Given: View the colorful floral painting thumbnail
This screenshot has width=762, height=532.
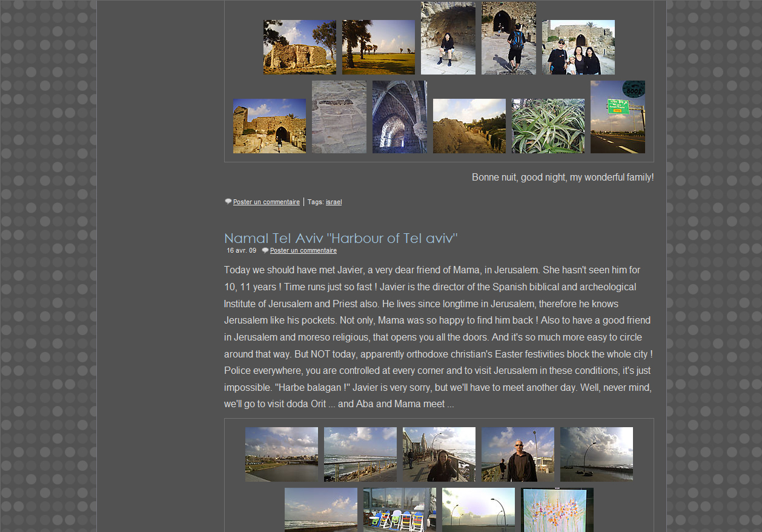Looking at the screenshot, I should pyautogui.click(x=557, y=510).
